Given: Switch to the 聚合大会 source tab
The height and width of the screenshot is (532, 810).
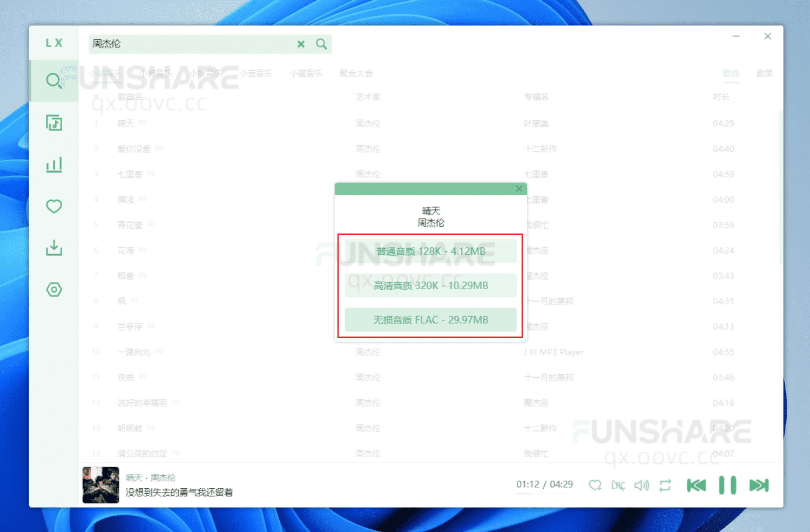Looking at the screenshot, I should coord(355,73).
